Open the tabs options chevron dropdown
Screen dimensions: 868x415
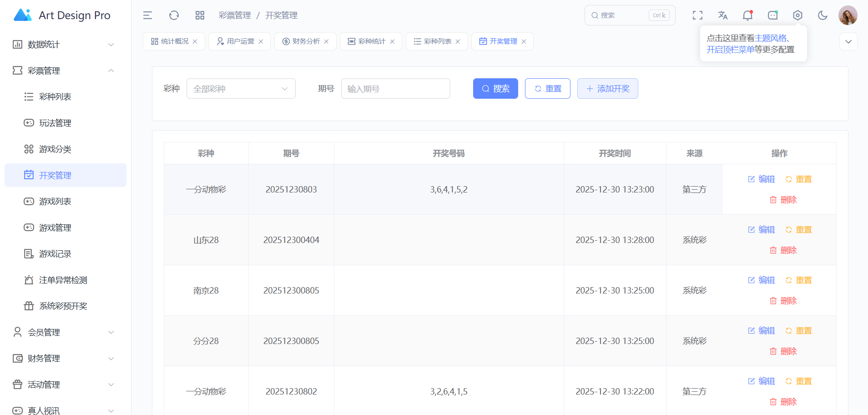[848, 41]
